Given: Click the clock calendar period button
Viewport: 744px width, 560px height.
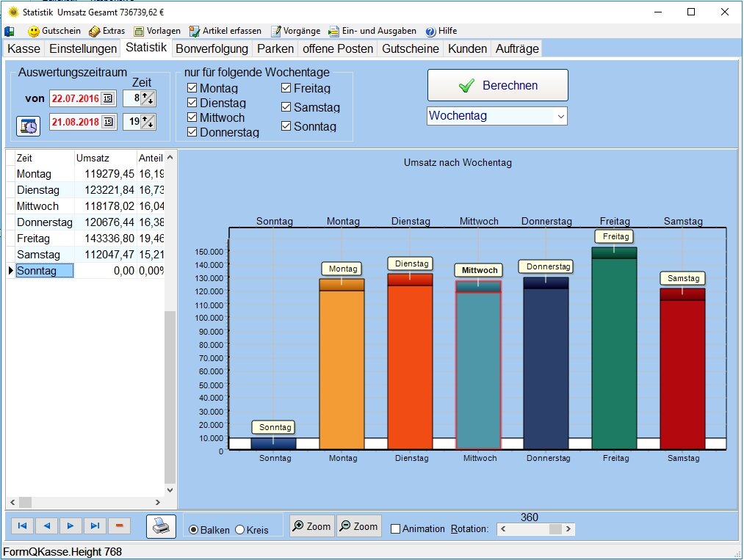Looking at the screenshot, I should (x=28, y=126).
